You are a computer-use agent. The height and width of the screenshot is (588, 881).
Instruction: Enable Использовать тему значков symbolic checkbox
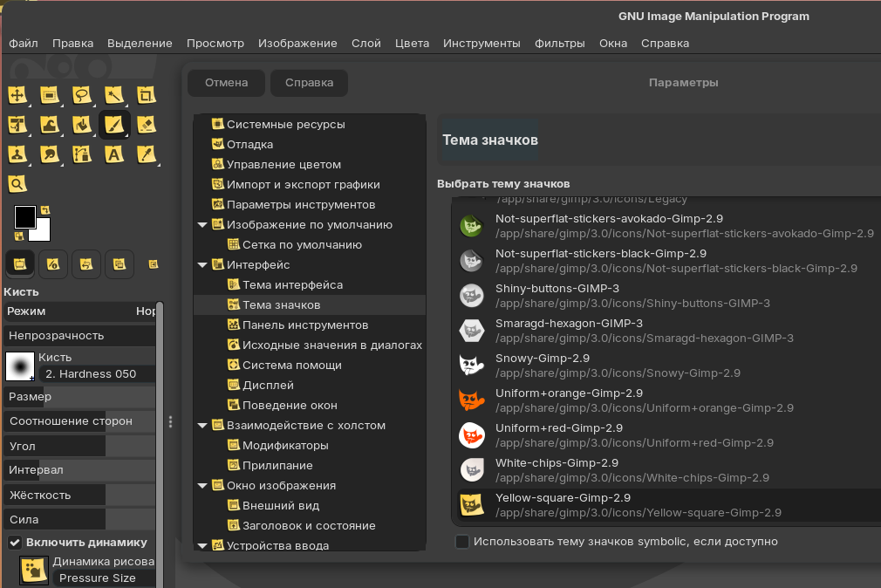pos(461,542)
